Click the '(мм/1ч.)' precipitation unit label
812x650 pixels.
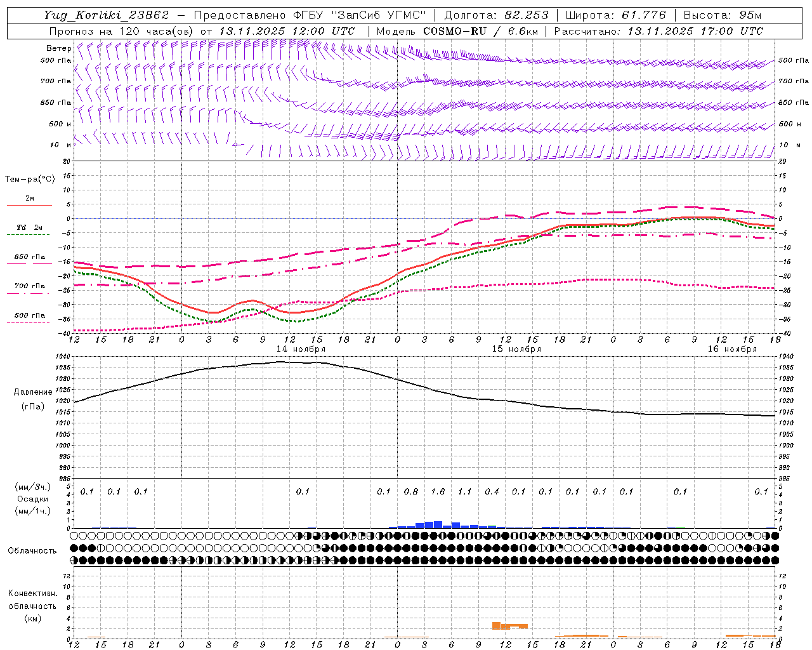33,511
